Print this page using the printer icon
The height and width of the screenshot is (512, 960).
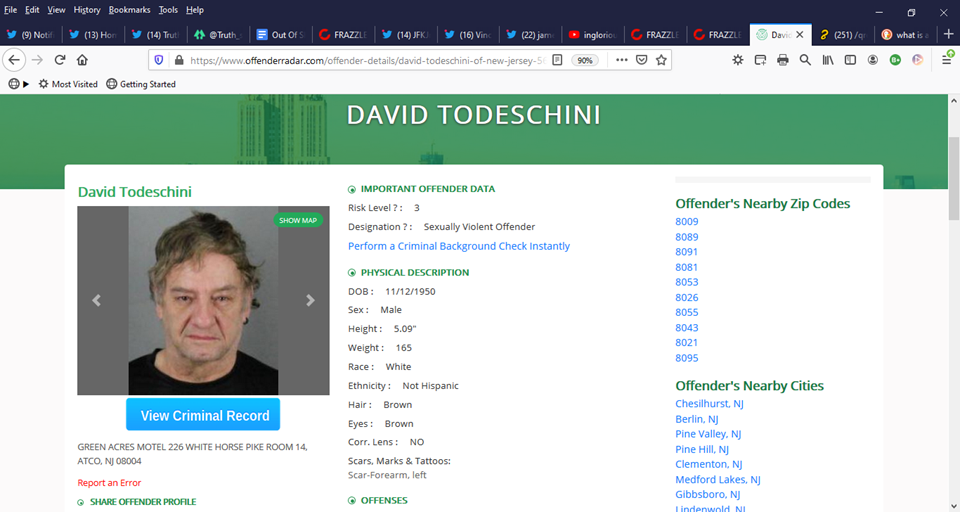tap(782, 60)
